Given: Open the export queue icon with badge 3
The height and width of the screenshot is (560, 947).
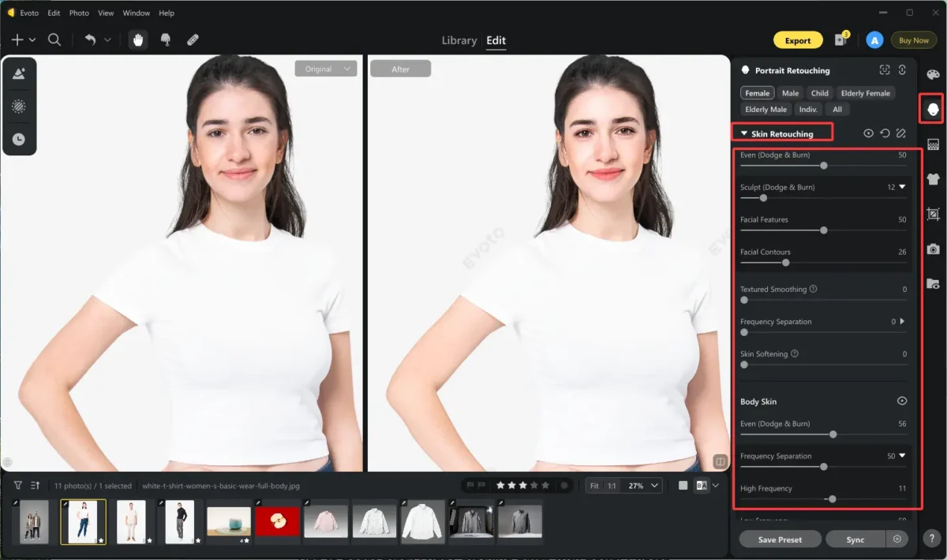Looking at the screenshot, I should (840, 39).
